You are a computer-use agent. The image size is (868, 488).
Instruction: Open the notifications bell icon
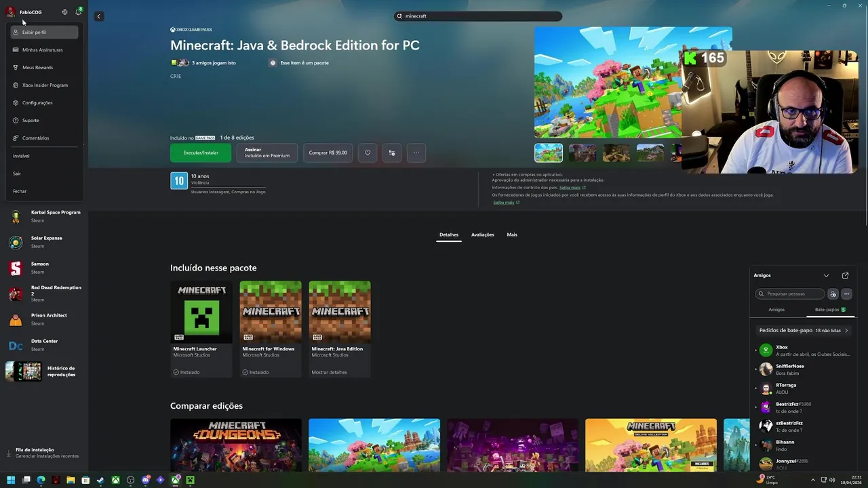(78, 12)
